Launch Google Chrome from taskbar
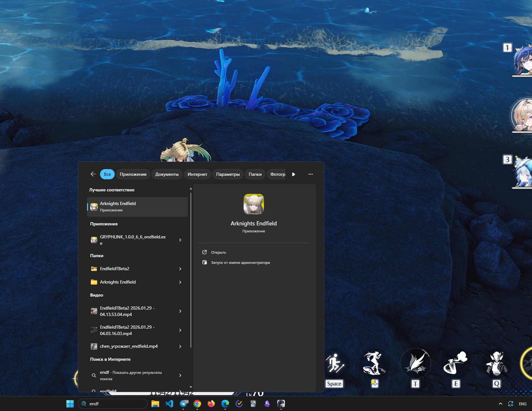Image resolution: width=532 pixels, height=411 pixels. [197, 404]
